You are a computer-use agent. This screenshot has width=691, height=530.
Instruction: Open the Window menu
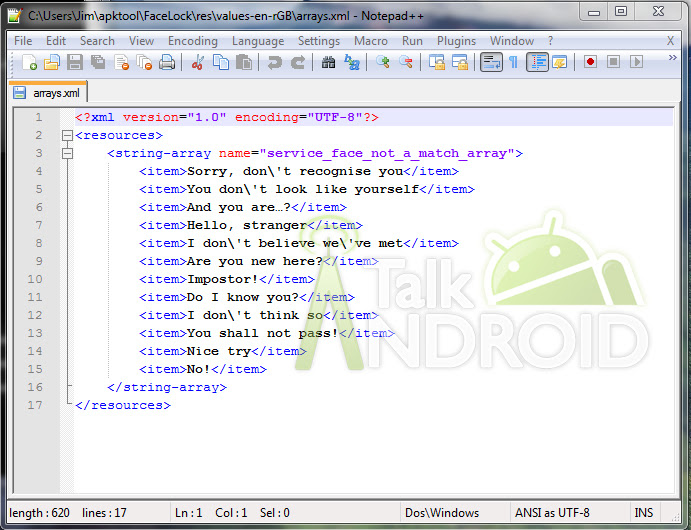(x=512, y=41)
